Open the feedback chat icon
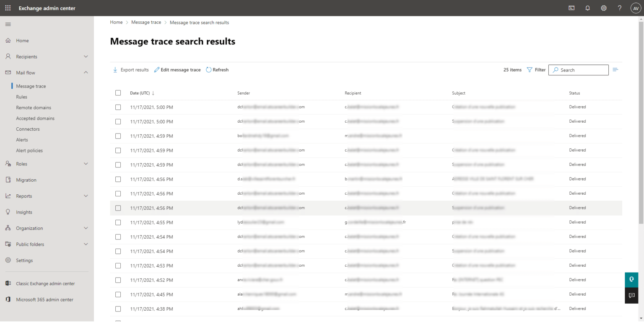The width and height of the screenshot is (644, 322). click(631, 295)
